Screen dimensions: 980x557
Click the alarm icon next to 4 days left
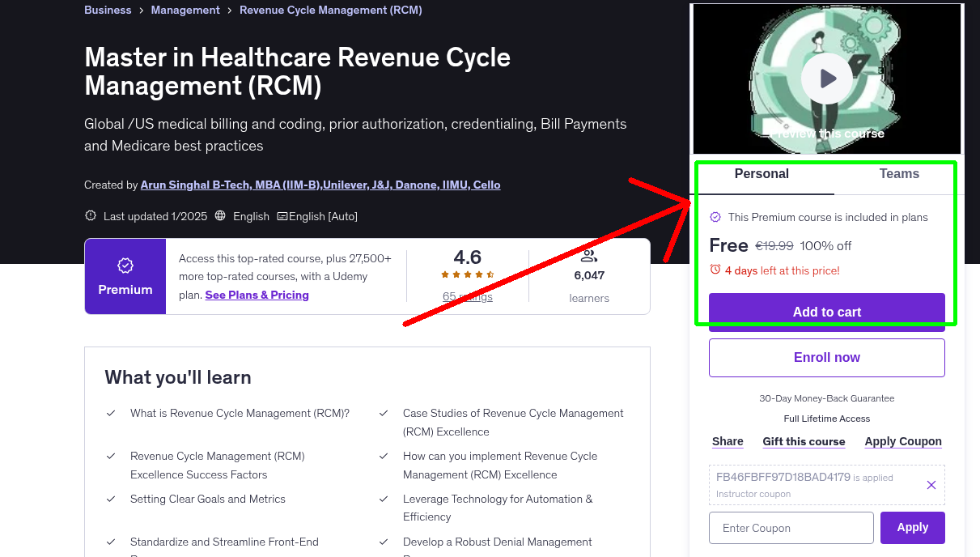coord(715,271)
